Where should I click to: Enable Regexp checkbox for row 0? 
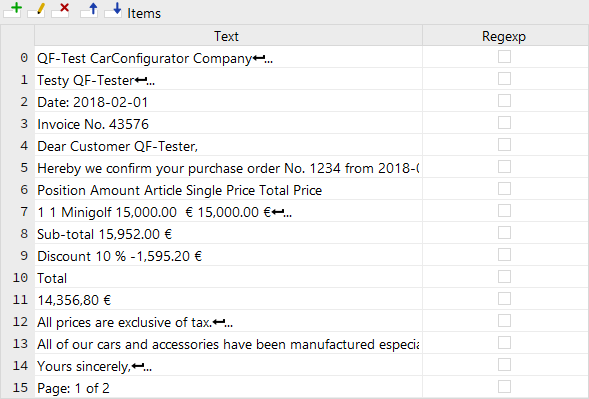click(504, 57)
